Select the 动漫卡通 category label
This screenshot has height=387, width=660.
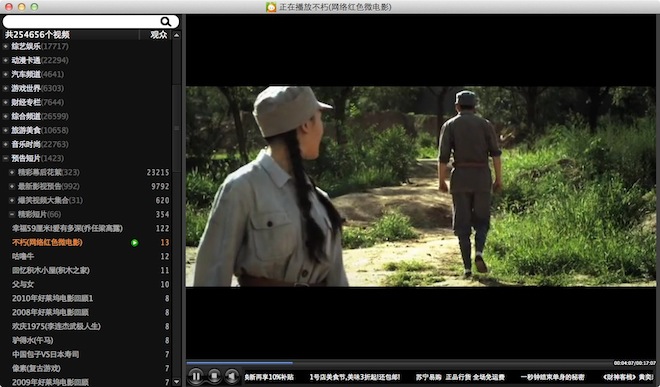click(x=26, y=60)
